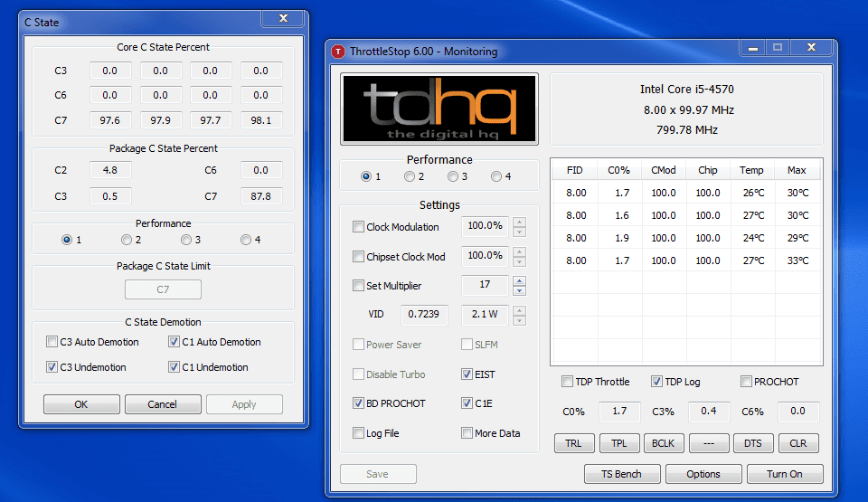Screen dimensions: 868x502
Task: Click the DTS button
Action: 753,443
